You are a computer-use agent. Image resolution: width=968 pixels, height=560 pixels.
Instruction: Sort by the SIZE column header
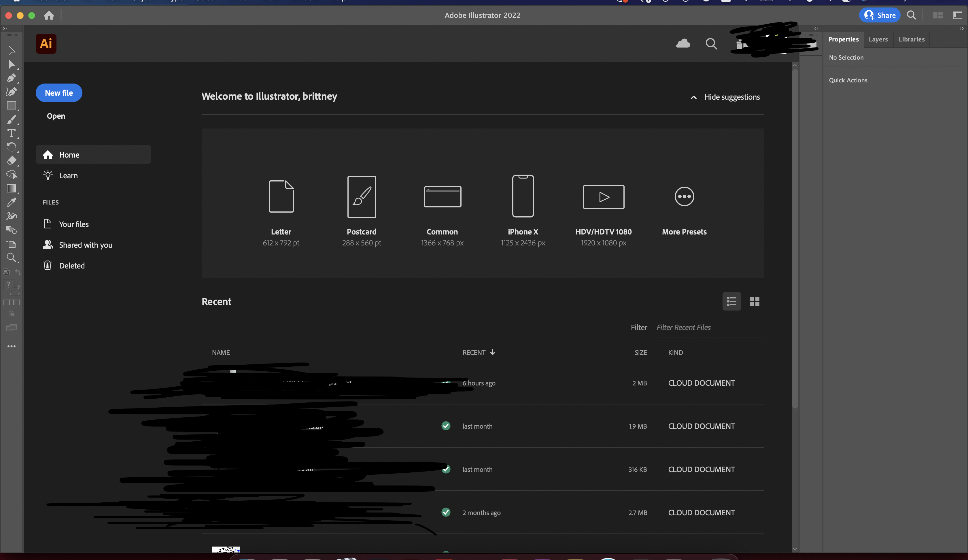tap(641, 353)
